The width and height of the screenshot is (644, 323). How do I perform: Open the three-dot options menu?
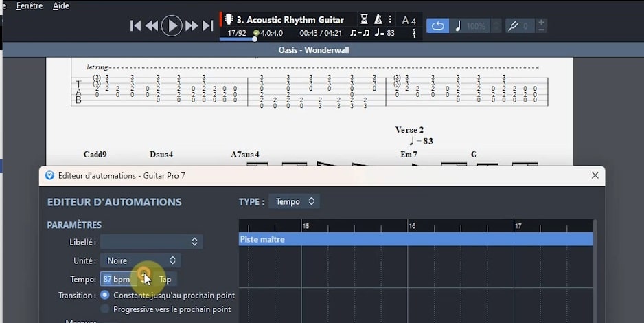point(390,19)
